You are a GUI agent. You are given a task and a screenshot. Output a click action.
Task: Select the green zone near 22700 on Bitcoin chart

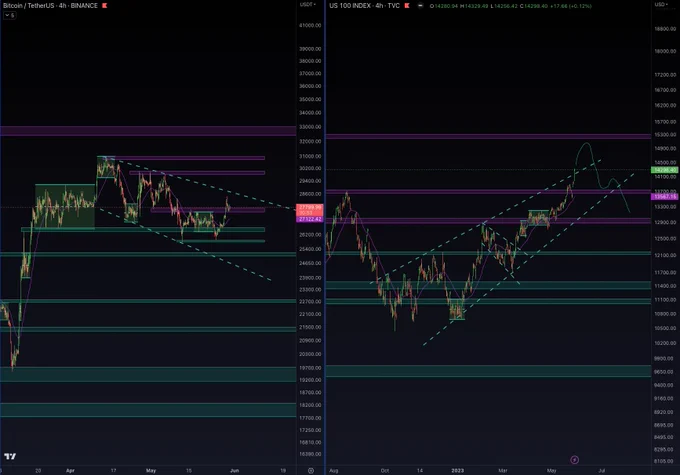(148, 301)
